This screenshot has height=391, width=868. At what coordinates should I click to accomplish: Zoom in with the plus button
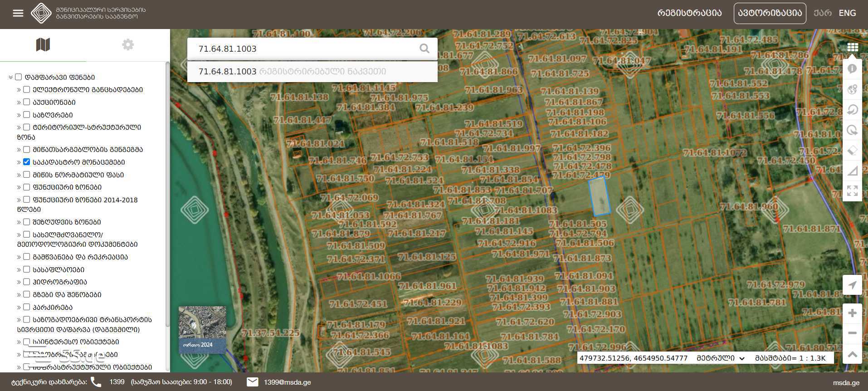[852, 313]
